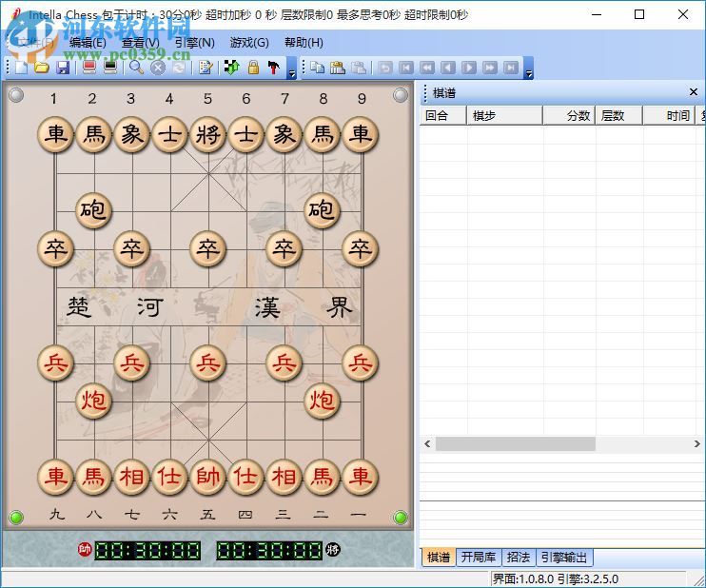The height and width of the screenshot is (588, 706).
Task: Click the version status bar text
Action: pos(555,578)
